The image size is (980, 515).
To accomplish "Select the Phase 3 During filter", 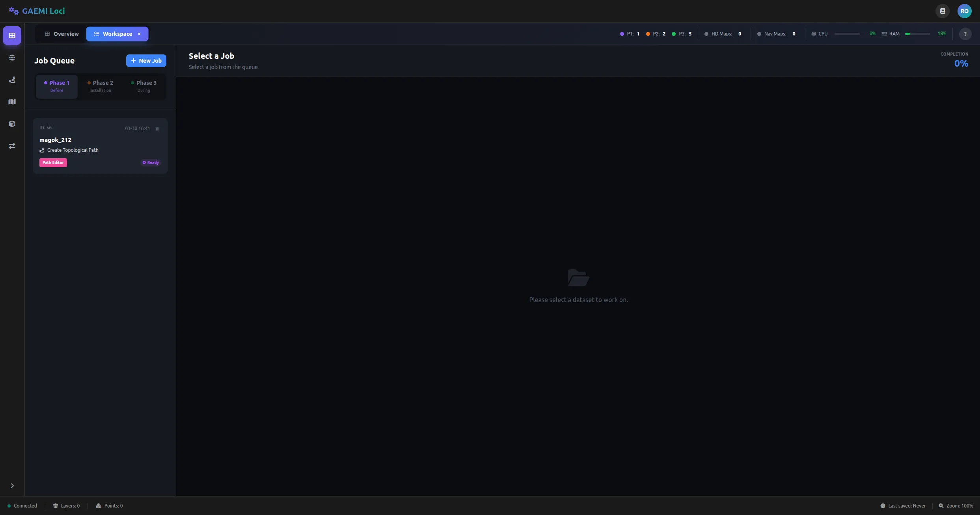I will 143,86.
